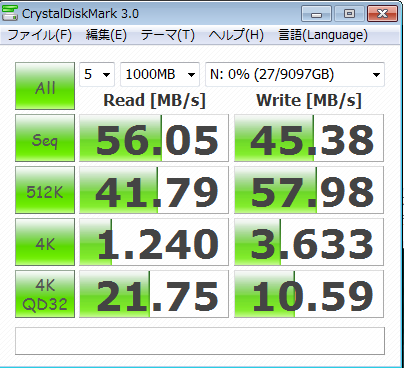
Task: Start the 512K benchmark
Action: coord(45,190)
